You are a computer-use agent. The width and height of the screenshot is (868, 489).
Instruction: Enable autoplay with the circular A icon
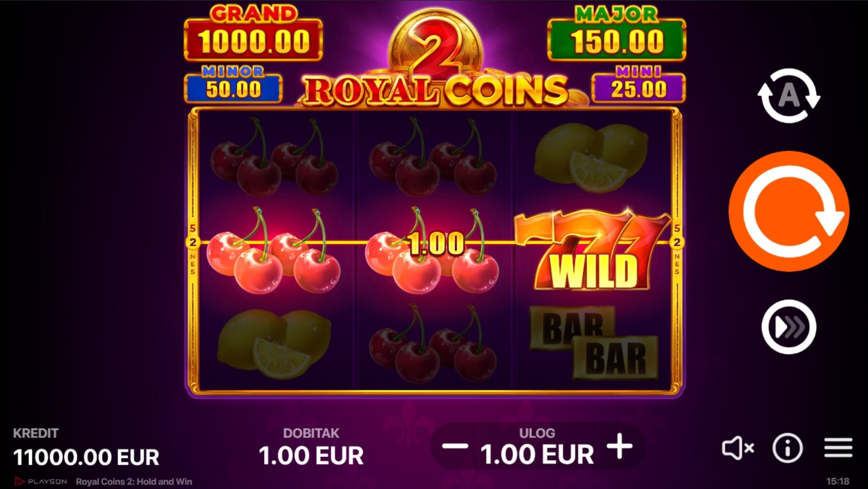(x=789, y=95)
